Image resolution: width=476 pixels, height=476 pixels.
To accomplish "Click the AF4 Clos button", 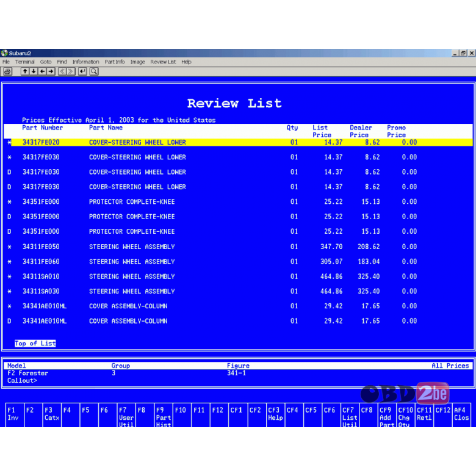I will [461, 415].
